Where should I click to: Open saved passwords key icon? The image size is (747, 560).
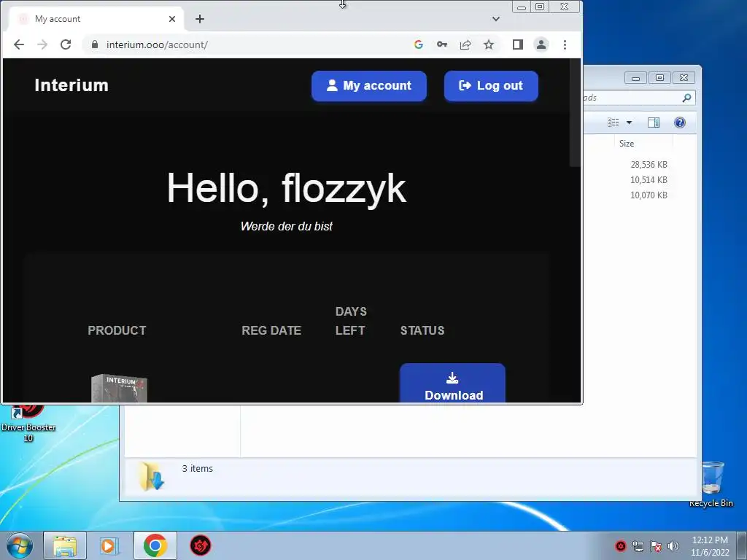(x=442, y=44)
